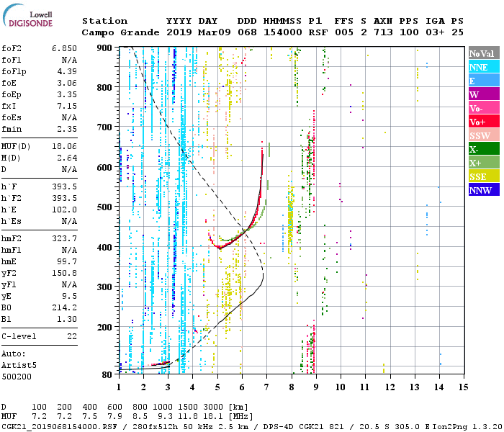Click the 900 km height axis label
Screen dimensions: 504x432
104,48
